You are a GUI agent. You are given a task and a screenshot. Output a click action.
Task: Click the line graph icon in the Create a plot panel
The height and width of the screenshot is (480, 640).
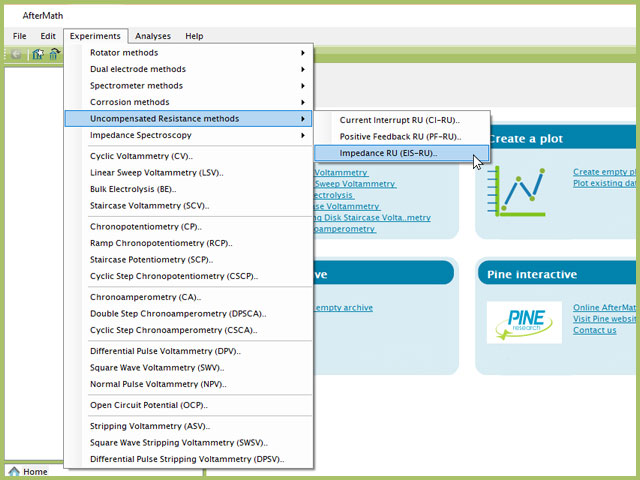click(516, 191)
